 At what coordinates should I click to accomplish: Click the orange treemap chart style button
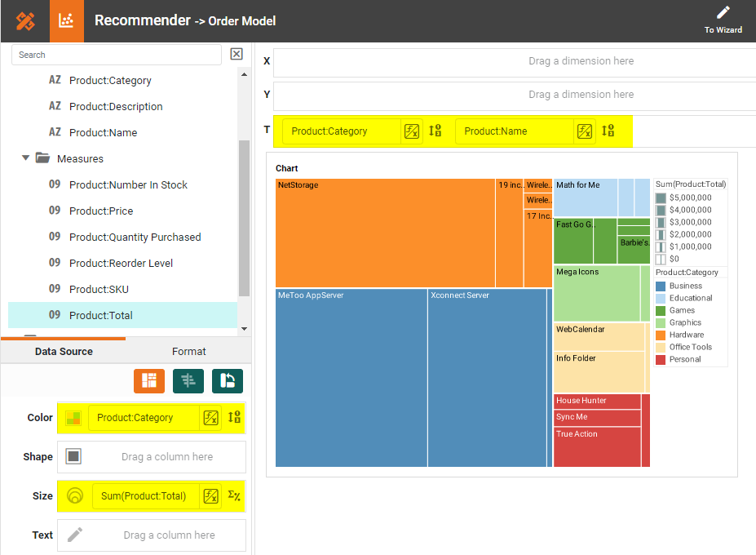[149, 381]
